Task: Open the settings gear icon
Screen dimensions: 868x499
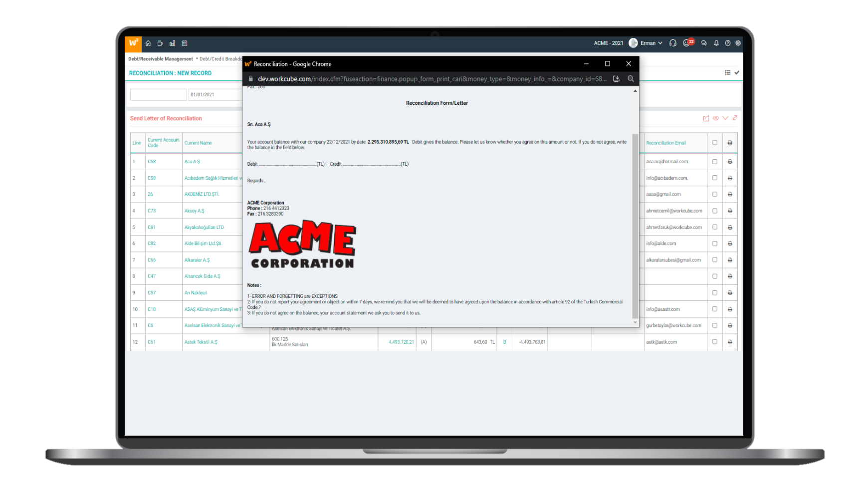Action: tap(738, 43)
